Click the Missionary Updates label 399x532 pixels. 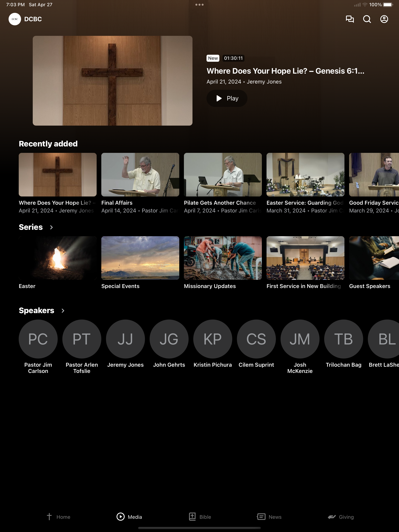click(x=210, y=286)
